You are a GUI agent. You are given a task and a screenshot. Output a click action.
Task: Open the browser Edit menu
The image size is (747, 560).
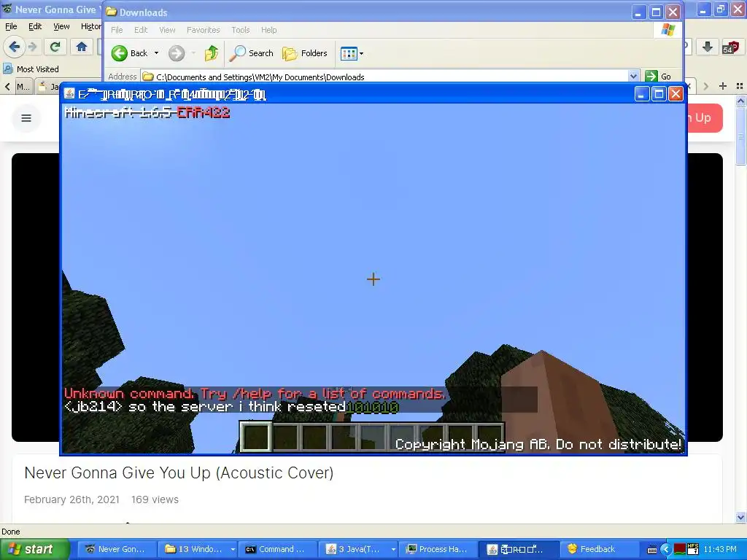click(35, 26)
